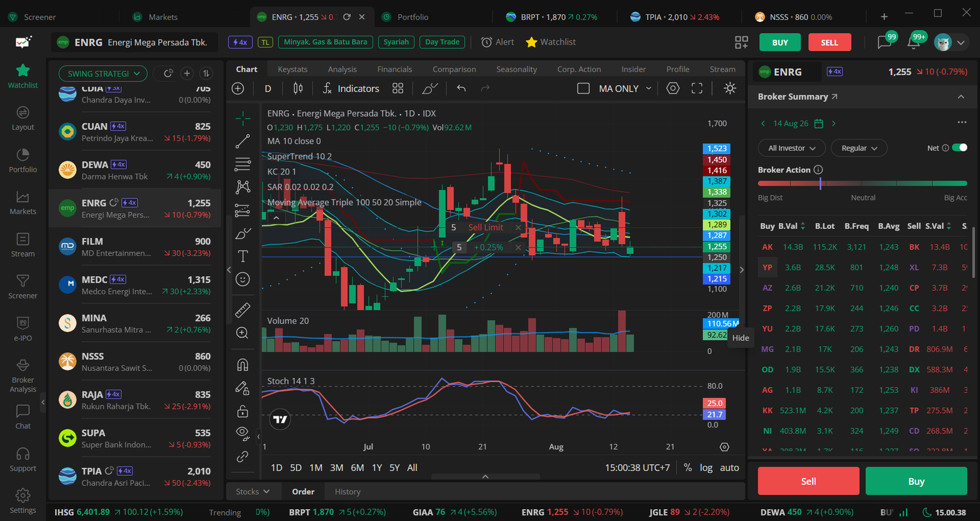Screen dimensions: 980x521
Task: Toggle the Net switch off
Action: [x=959, y=148]
